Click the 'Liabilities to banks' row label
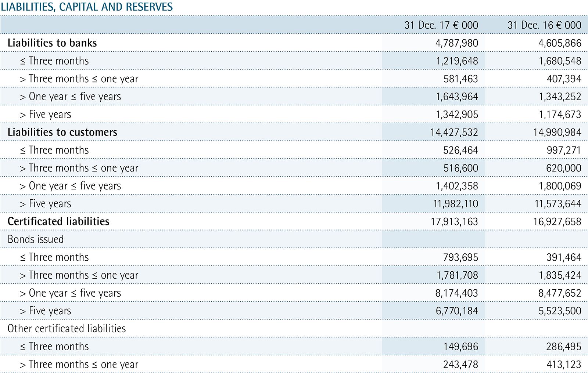This screenshot has width=588, height=373. 52,43
